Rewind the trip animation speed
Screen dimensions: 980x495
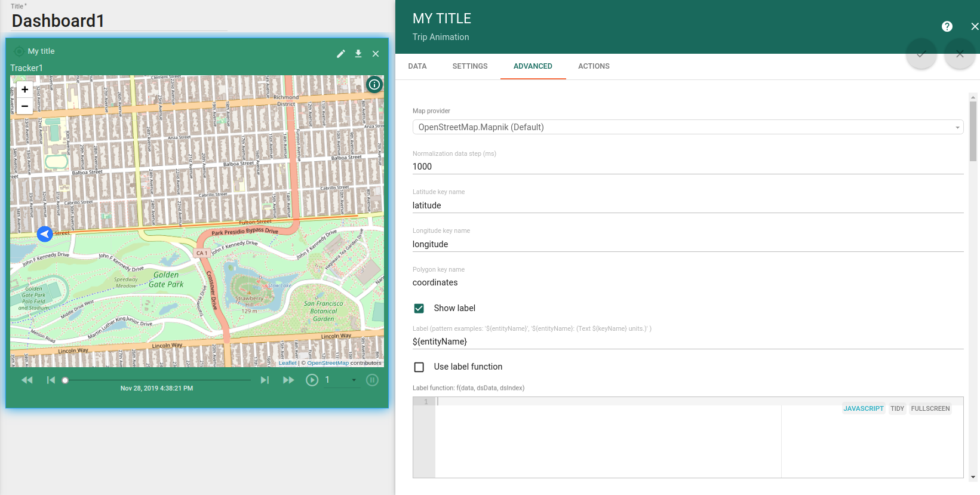(x=27, y=380)
